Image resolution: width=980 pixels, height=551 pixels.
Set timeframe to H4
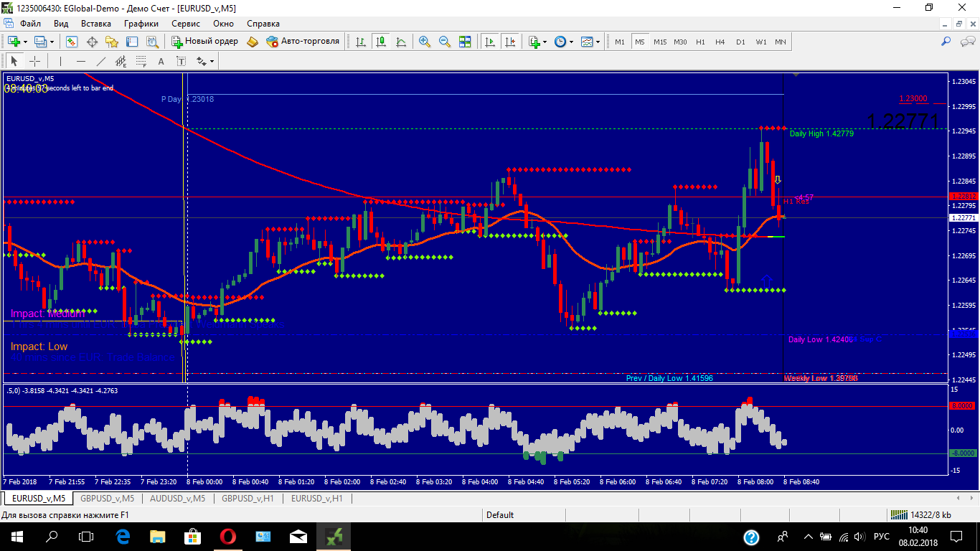tap(720, 42)
